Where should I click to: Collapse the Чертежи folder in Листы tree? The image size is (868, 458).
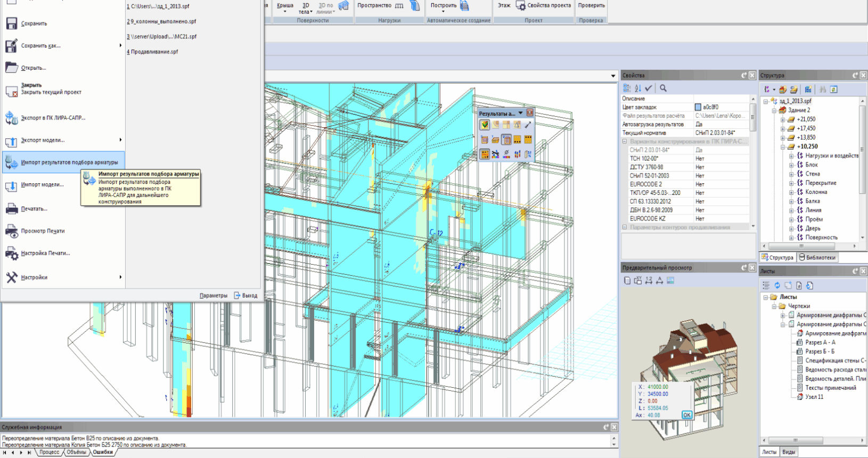pyautogui.click(x=774, y=306)
